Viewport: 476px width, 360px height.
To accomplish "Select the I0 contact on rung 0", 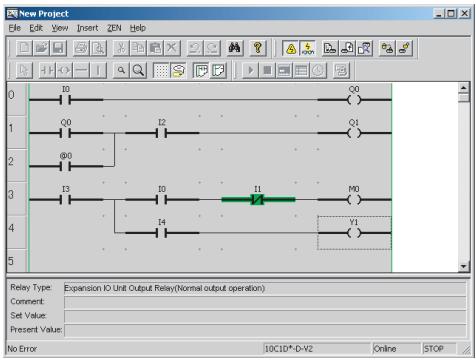I will 66,99.
